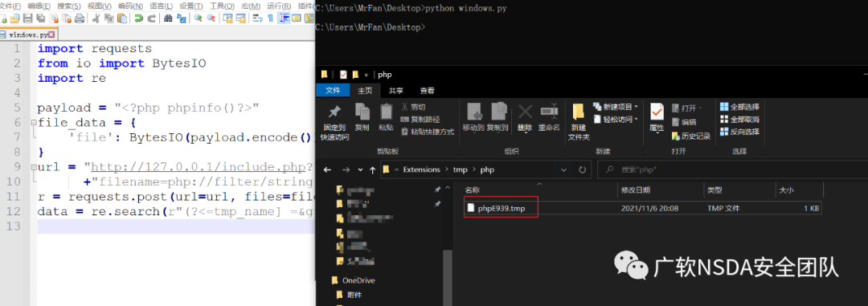Click 历史记录 in Explorer ribbon
This screenshot has height=306, width=868.
coord(690,136)
